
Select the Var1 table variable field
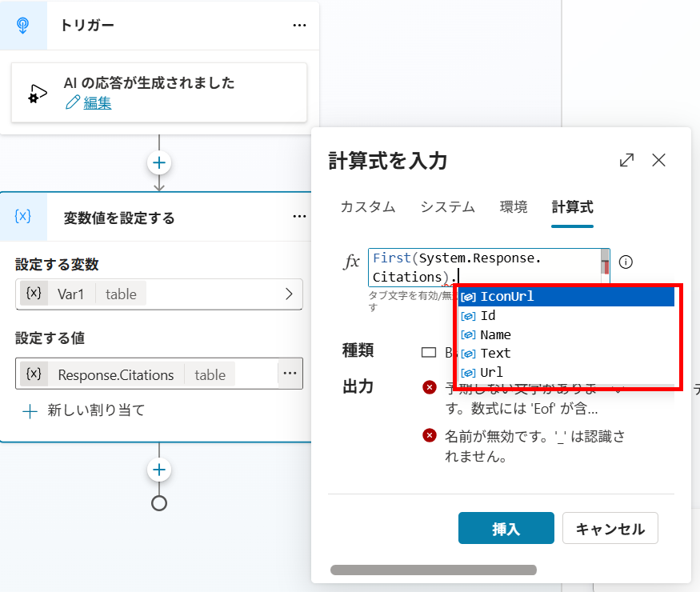159,294
